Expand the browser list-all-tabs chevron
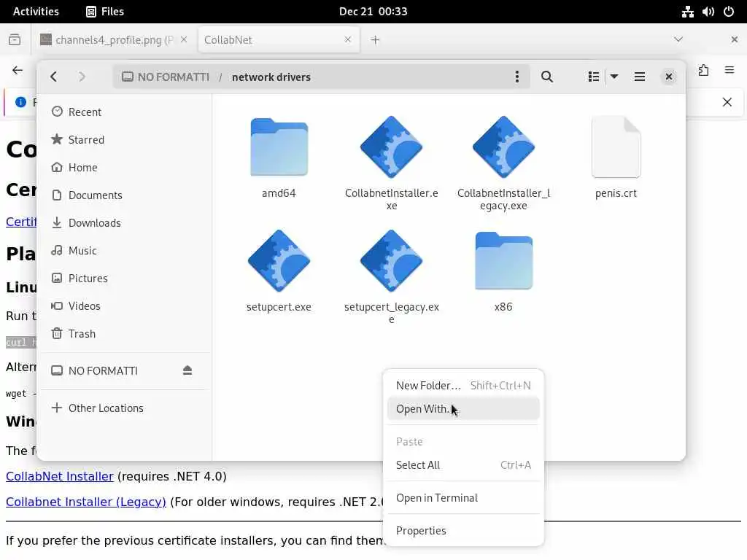The height and width of the screenshot is (560, 747). pos(678,39)
